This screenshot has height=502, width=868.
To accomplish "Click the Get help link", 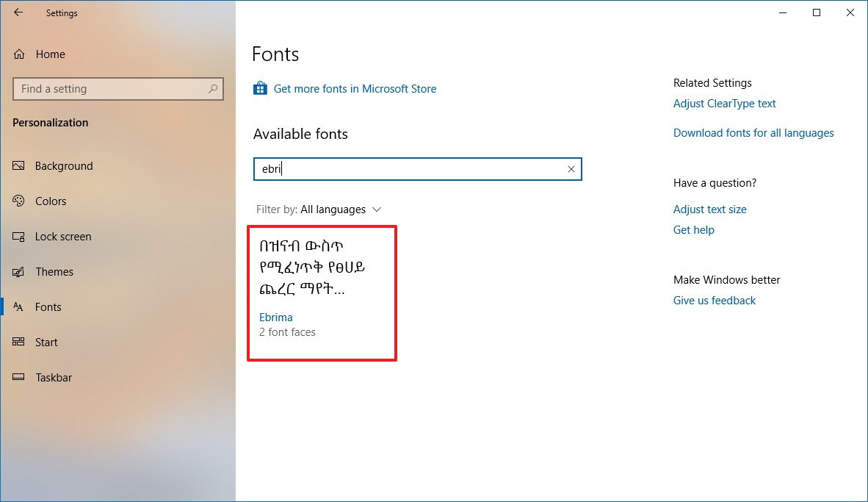I will coord(694,230).
